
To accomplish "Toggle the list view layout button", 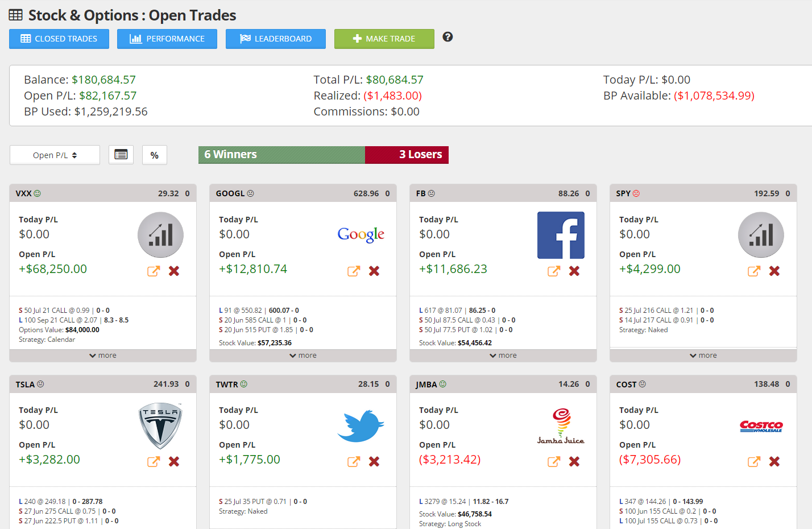I will (x=121, y=155).
